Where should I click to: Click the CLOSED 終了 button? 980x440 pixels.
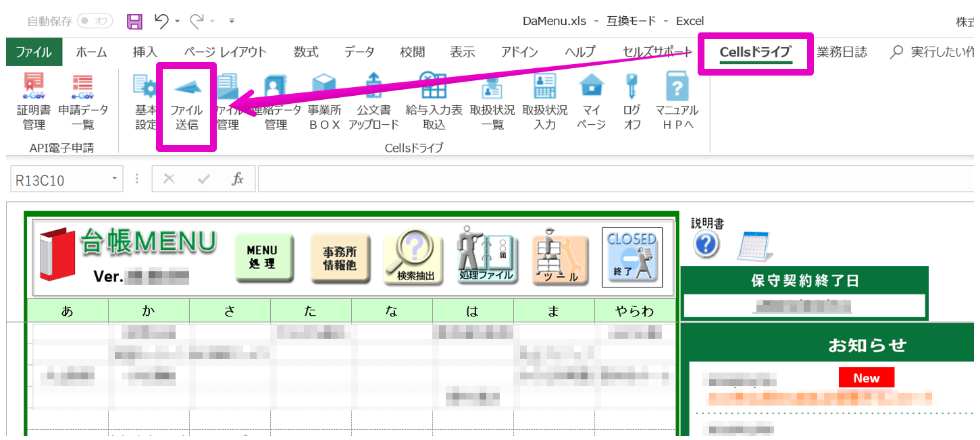631,257
